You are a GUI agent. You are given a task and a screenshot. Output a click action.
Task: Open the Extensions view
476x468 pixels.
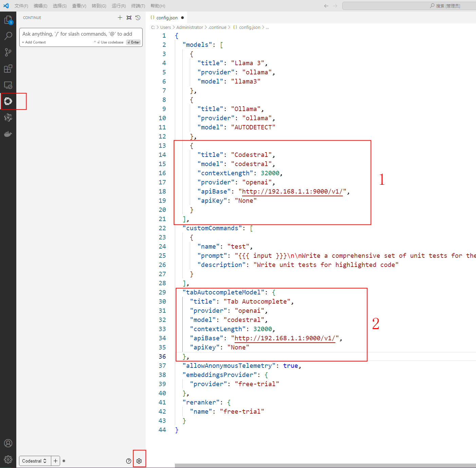[x=8, y=69]
